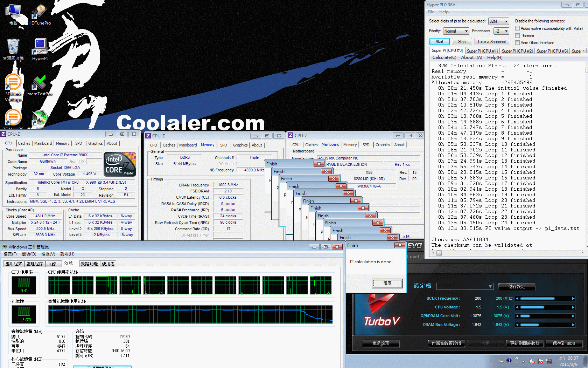Click the TurboV 儲存設定 save button
Image resolution: width=588 pixels, height=368 pixels.
(x=517, y=287)
